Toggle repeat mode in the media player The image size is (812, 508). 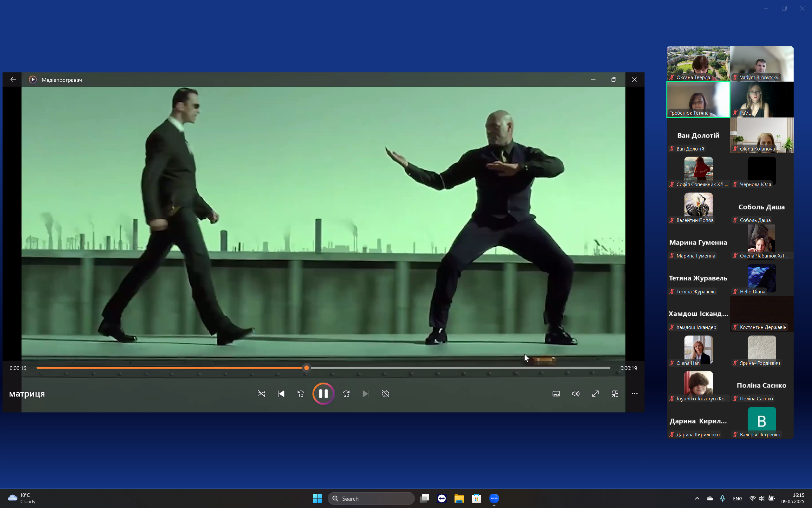385,394
